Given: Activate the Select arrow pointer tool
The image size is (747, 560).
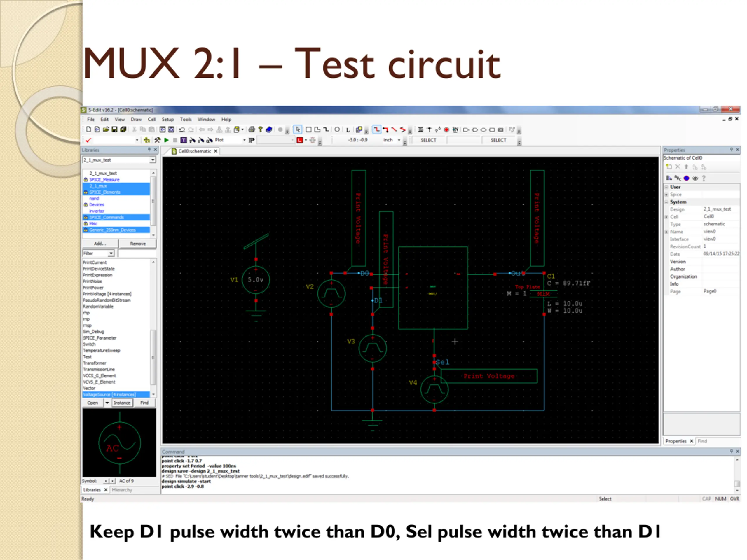Looking at the screenshot, I should click(298, 129).
